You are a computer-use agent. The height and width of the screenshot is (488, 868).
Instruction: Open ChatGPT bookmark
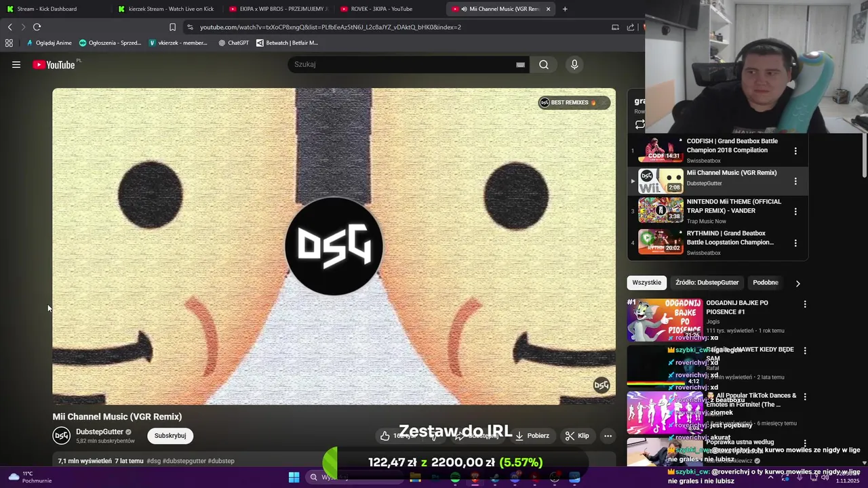pyautogui.click(x=233, y=43)
